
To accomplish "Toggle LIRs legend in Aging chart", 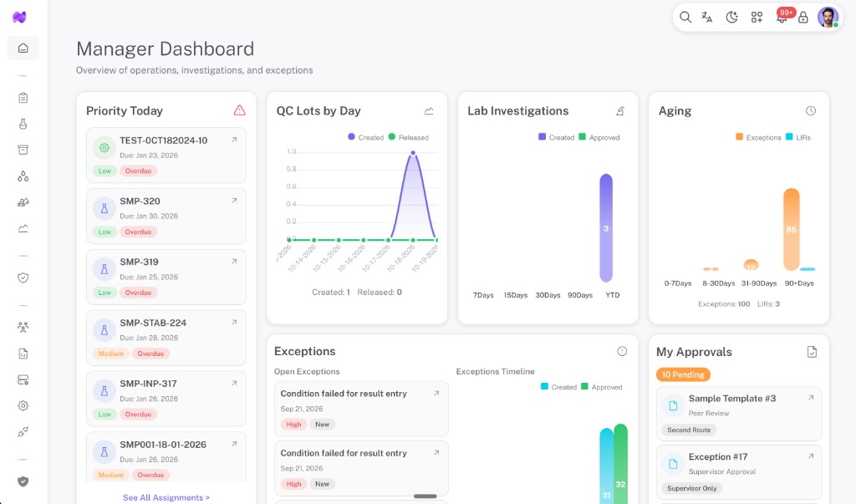I will [798, 137].
